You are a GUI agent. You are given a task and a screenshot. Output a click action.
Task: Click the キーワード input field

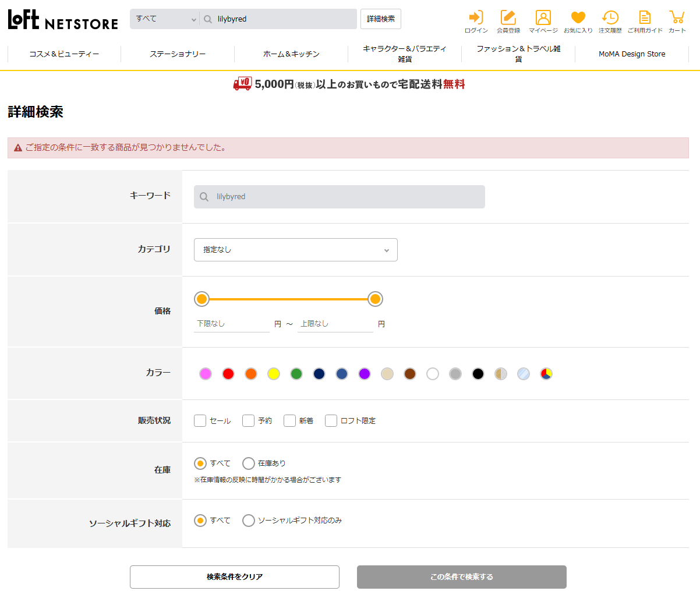point(340,197)
